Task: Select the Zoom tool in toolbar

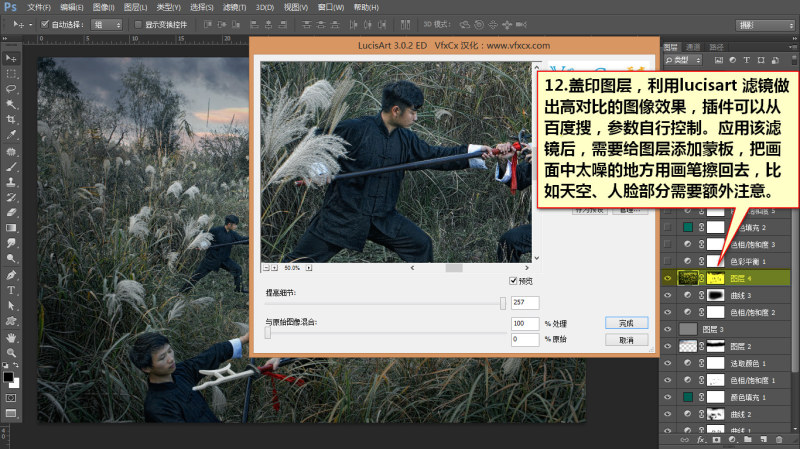Action: pyautogui.click(x=11, y=352)
